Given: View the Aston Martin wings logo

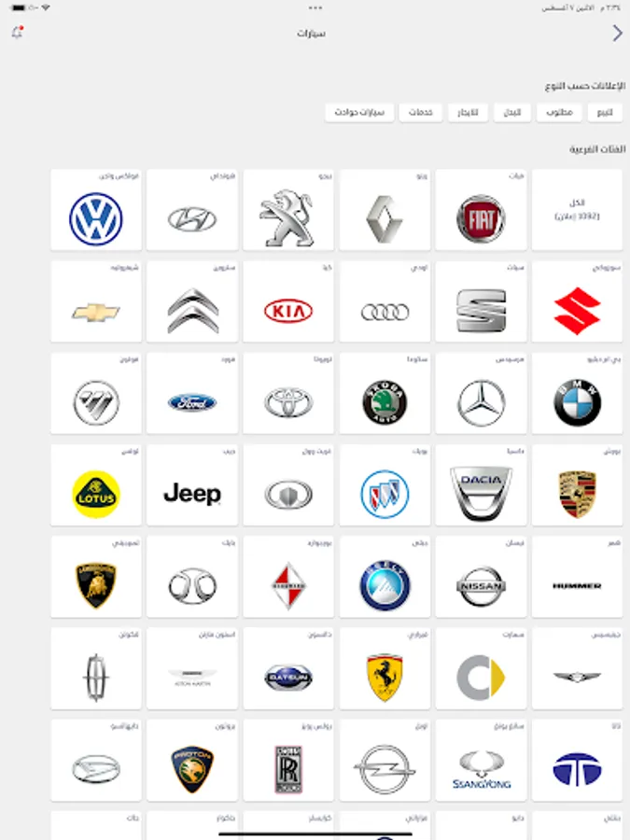Looking at the screenshot, I should coord(192,678).
